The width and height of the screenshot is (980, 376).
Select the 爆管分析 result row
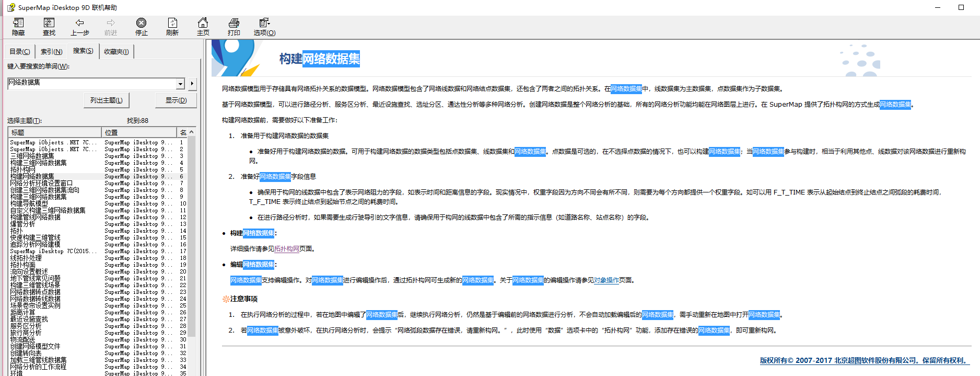click(x=98, y=224)
